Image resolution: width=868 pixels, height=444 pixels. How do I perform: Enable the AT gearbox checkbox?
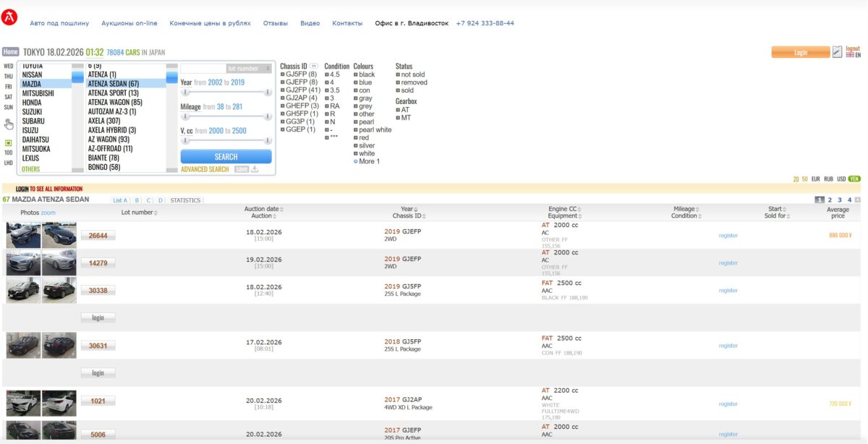398,110
